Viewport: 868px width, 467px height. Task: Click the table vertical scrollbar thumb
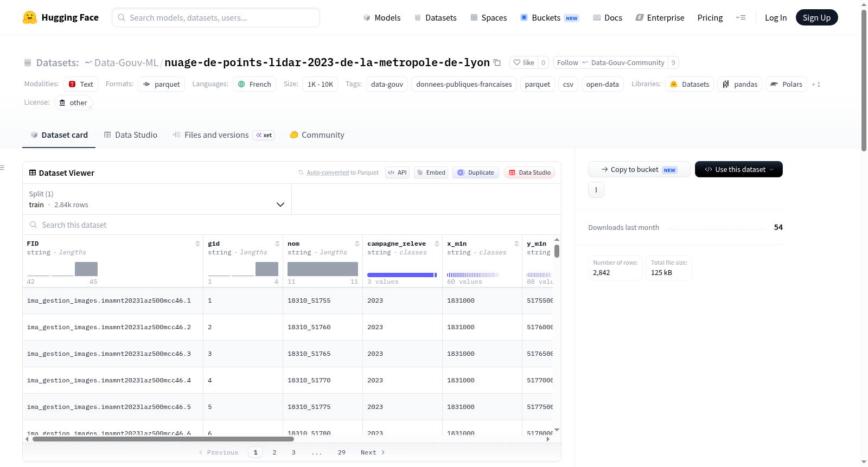click(557, 251)
